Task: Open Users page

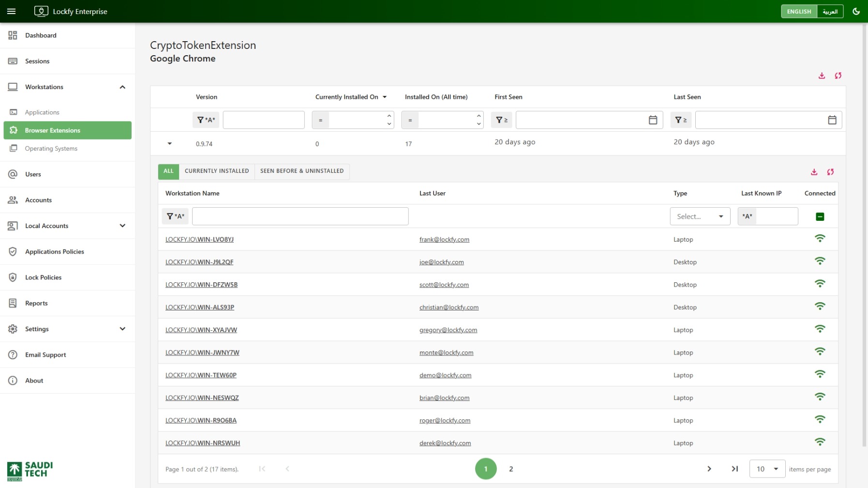Action: click(68, 174)
